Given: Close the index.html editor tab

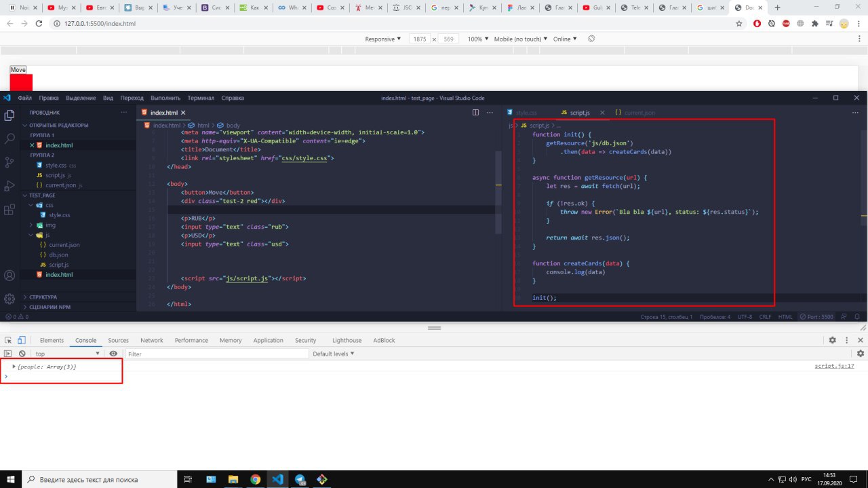Looking at the screenshot, I should [x=183, y=113].
